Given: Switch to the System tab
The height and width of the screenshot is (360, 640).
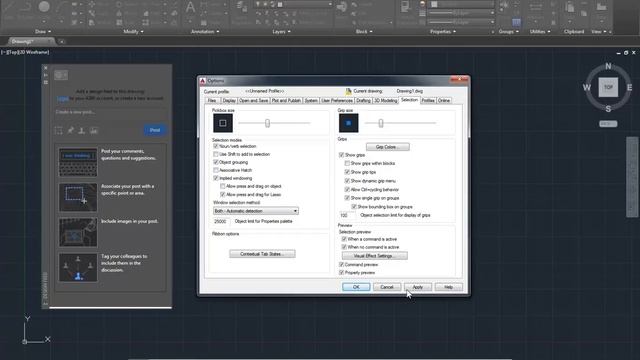Looking at the screenshot, I should 311,100.
